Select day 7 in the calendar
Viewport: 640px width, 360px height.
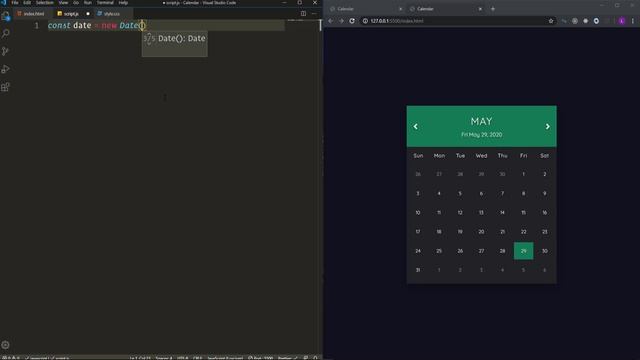[x=502, y=193]
